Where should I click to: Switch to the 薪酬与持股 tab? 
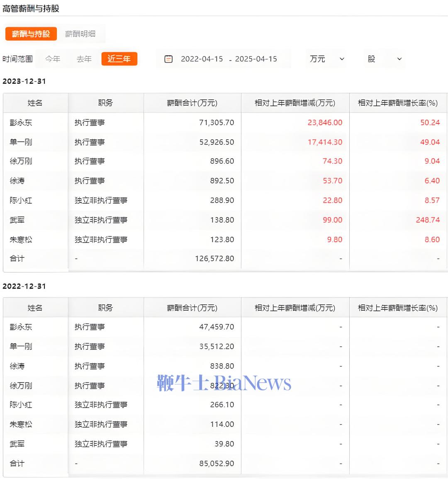(x=31, y=34)
